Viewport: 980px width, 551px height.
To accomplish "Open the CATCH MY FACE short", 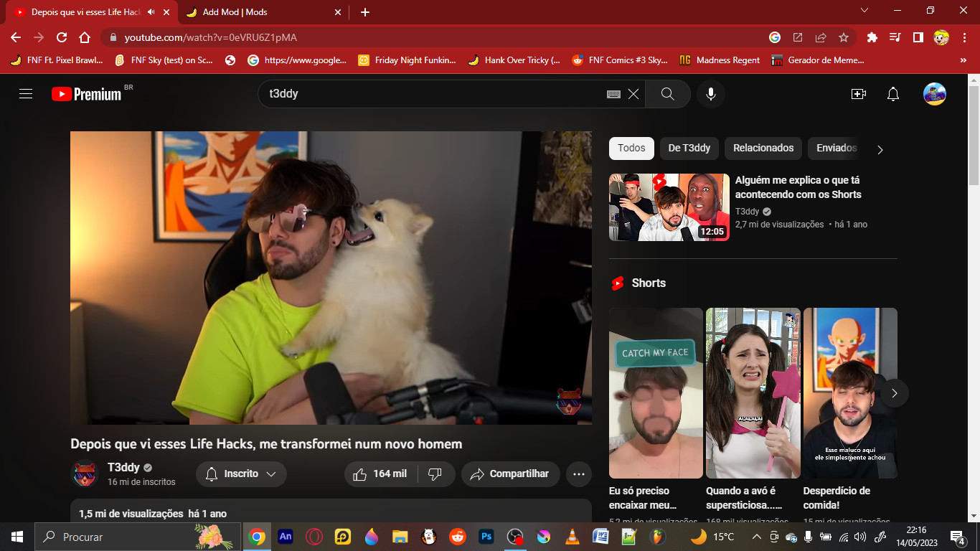I will (656, 393).
